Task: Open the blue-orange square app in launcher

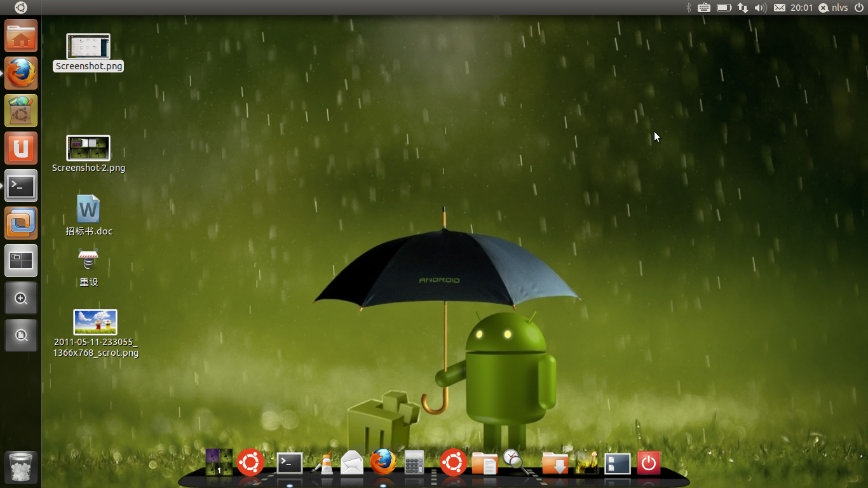Action: [x=21, y=223]
